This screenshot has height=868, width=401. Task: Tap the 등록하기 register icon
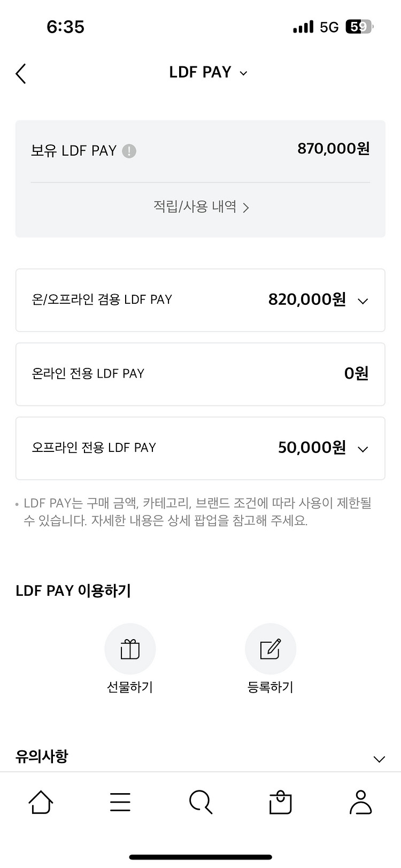click(270, 649)
